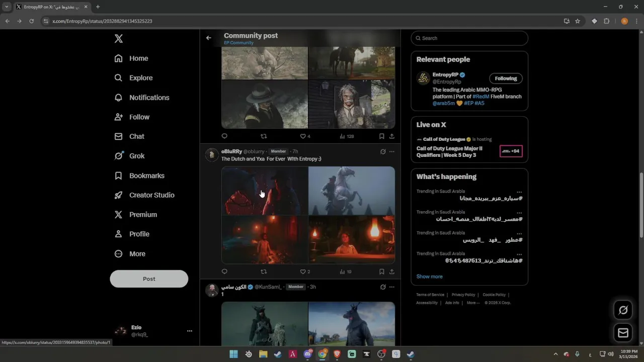This screenshot has width=644, height=362.
Task: Like the post with 4 likes
Action: [x=305, y=136]
